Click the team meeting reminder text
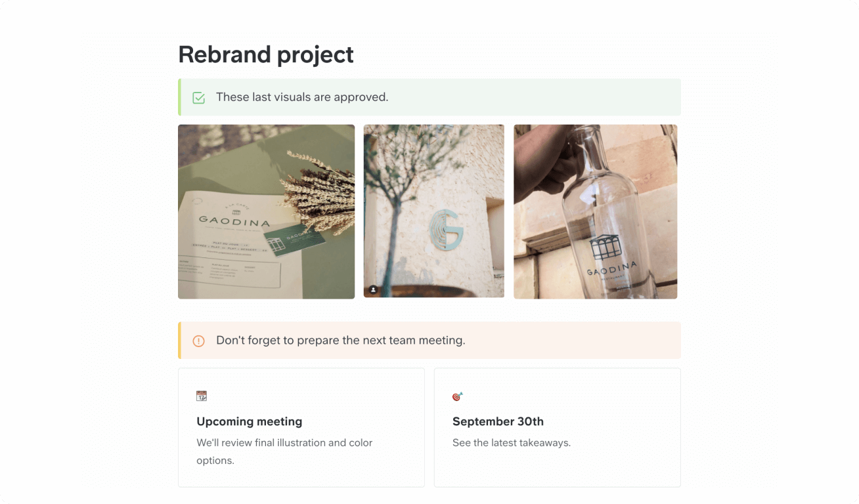This screenshot has height=504, width=859. click(x=340, y=341)
